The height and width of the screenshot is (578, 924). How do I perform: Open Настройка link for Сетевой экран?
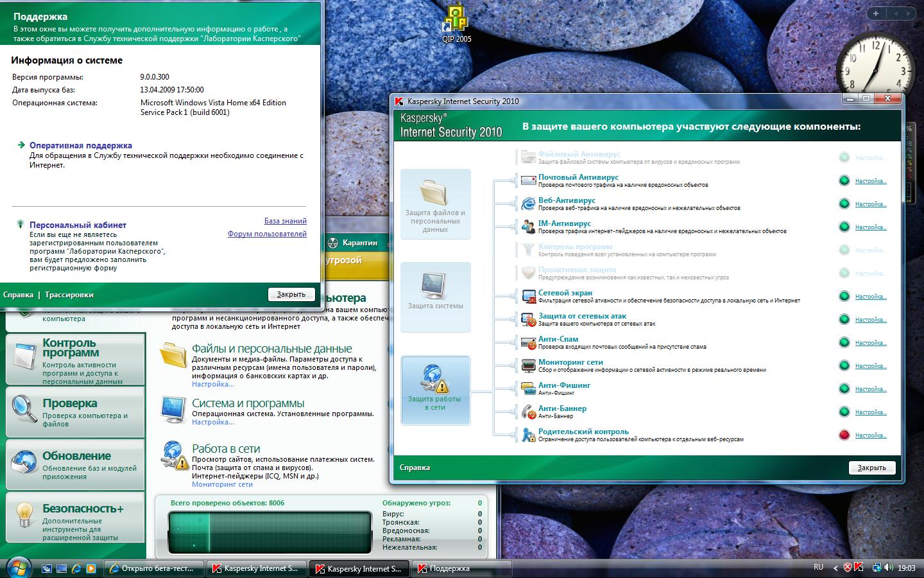(871, 297)
